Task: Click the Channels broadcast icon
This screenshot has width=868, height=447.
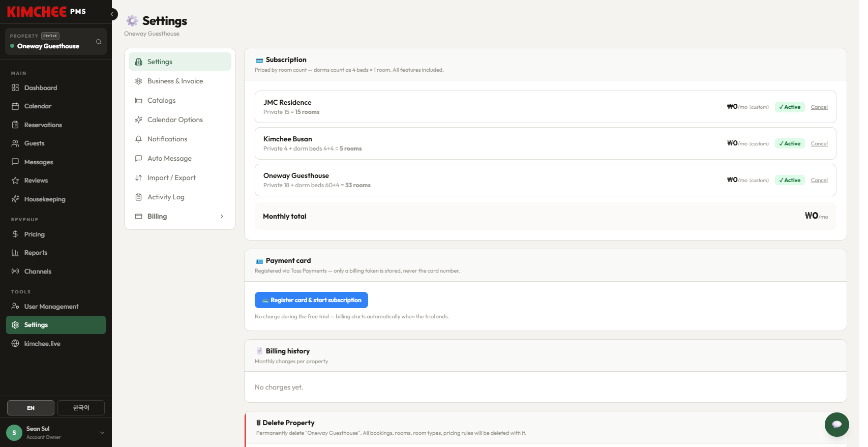Action: click(x=15, y=271)
